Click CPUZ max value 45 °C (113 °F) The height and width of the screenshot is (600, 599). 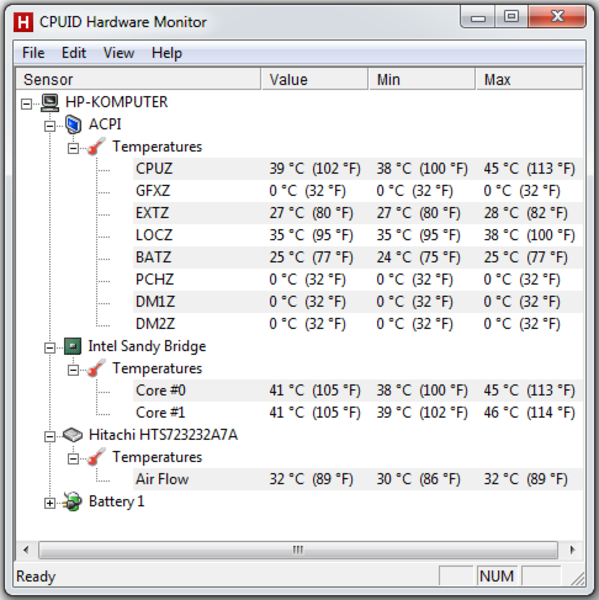click(529, 169)
